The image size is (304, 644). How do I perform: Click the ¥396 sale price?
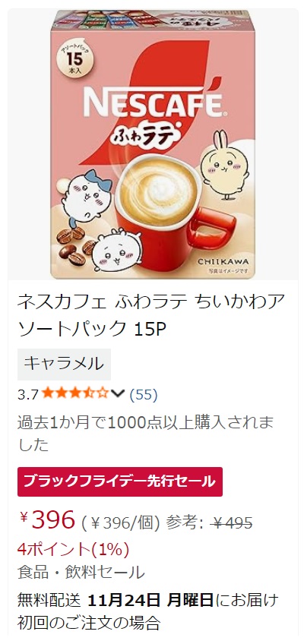(x=47, y=520)
